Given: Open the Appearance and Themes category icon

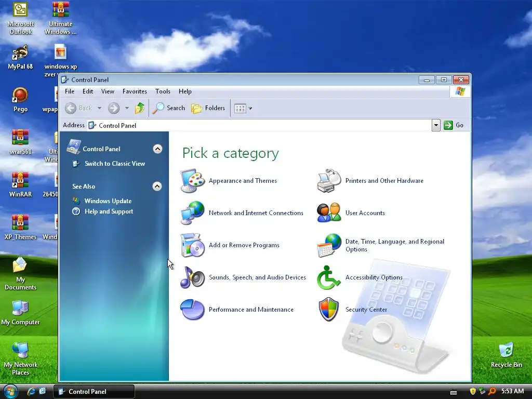Looking at the screenshot, I should click(192, 180).
